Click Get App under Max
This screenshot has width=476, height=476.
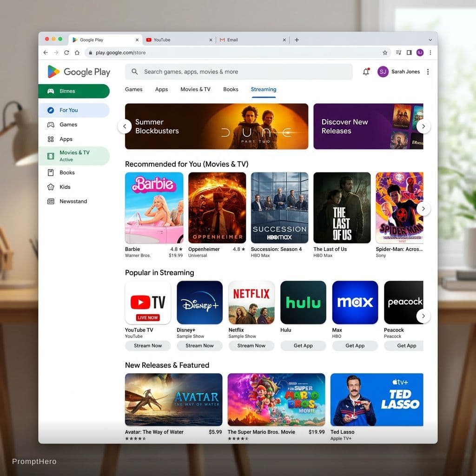355,345
